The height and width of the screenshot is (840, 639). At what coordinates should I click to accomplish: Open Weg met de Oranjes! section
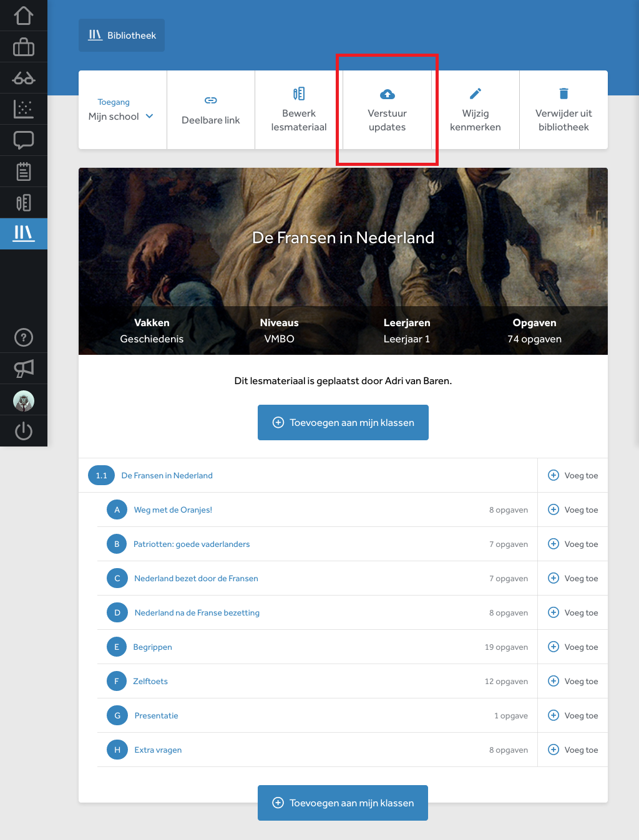(173, 510)
